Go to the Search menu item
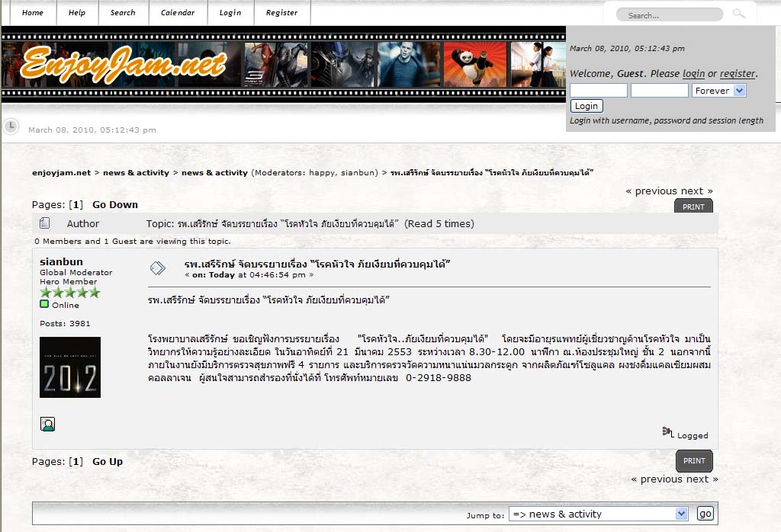This screenshot has height=532, width=781. (123, 12)
